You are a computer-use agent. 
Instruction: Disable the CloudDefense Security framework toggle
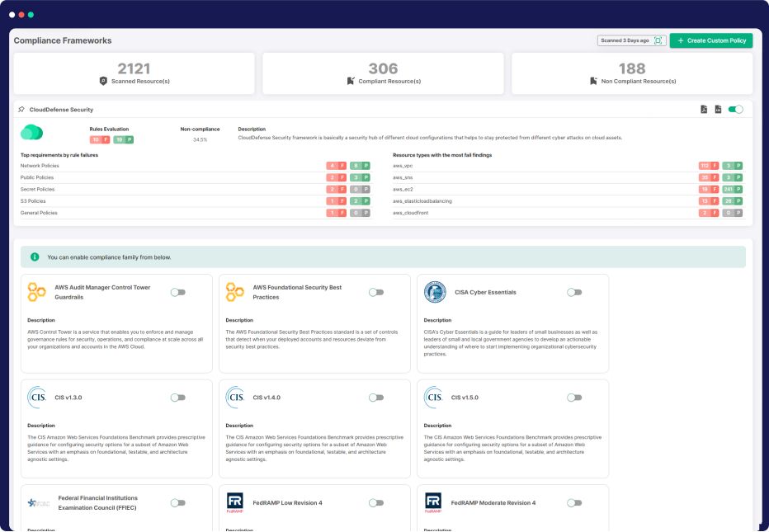coord(736,109)
